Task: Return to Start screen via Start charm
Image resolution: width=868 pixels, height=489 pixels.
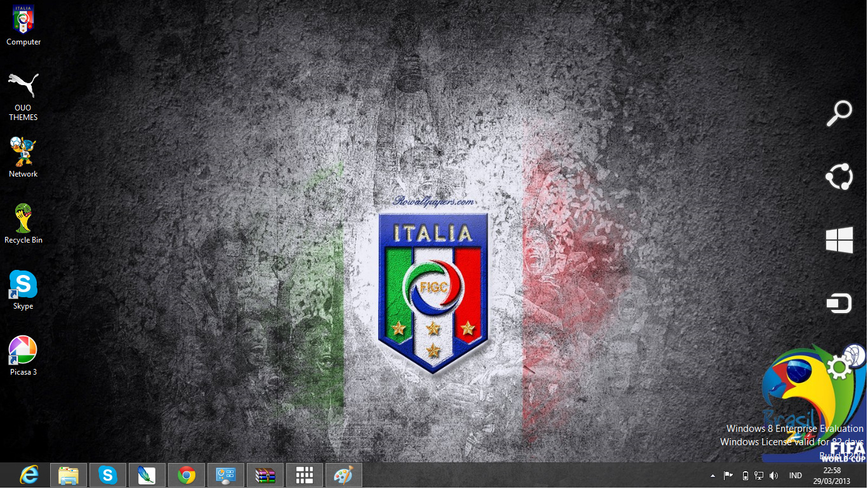Action: (839, 240)
